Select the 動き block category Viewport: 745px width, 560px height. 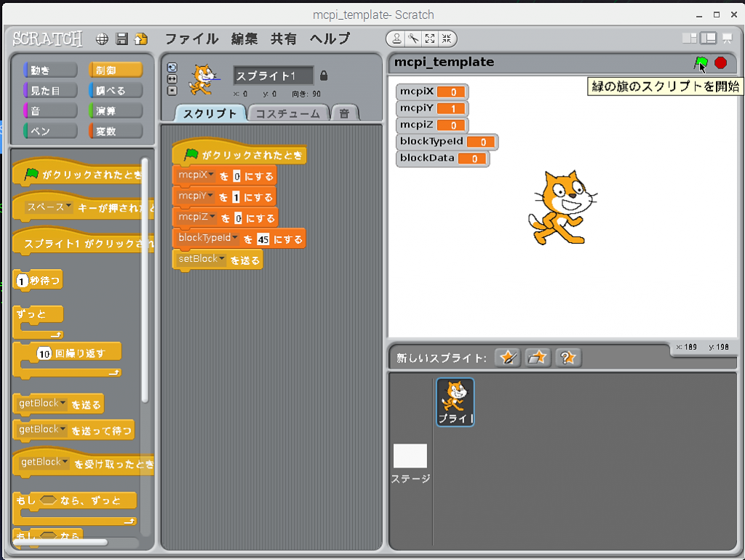(x=50, y=71)
